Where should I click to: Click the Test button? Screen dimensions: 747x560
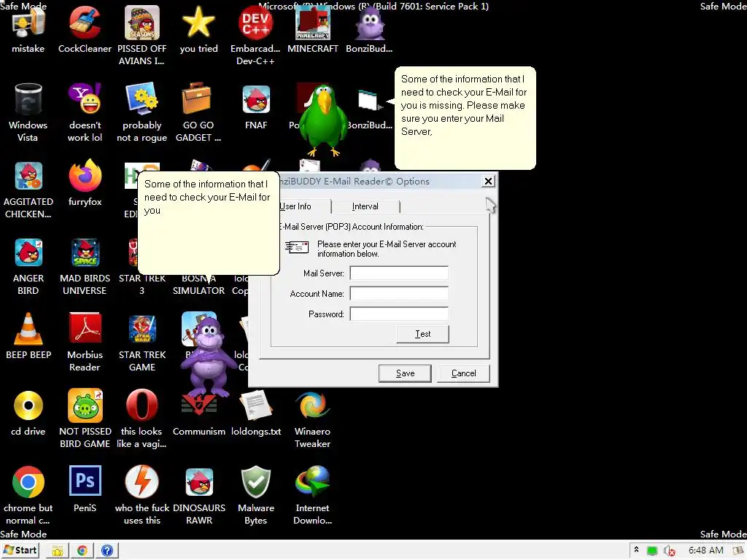pyautogui.click(x=422, y=334)
